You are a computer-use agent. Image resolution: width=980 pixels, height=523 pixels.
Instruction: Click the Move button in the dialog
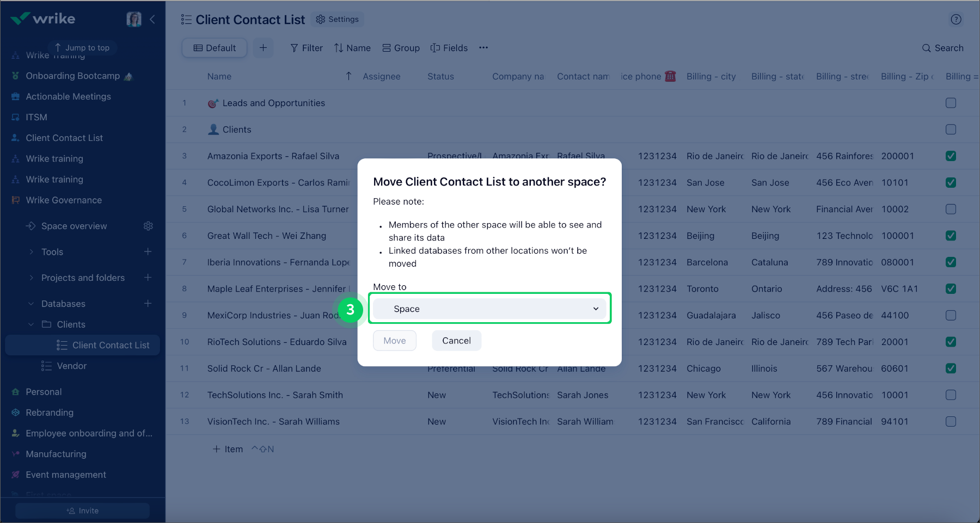coord(394,340)
